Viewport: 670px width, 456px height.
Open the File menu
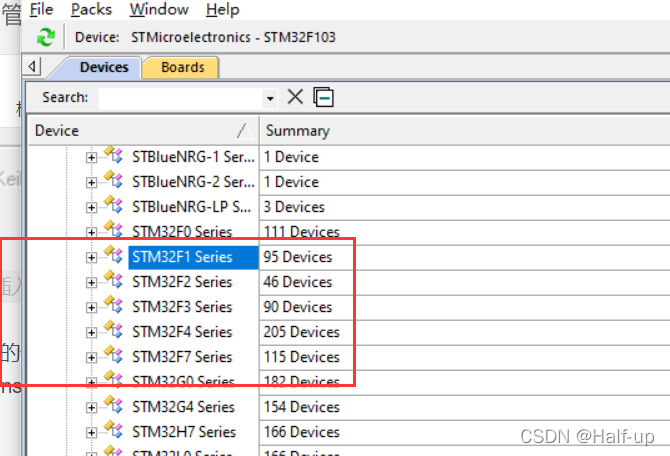pos(41,9)
